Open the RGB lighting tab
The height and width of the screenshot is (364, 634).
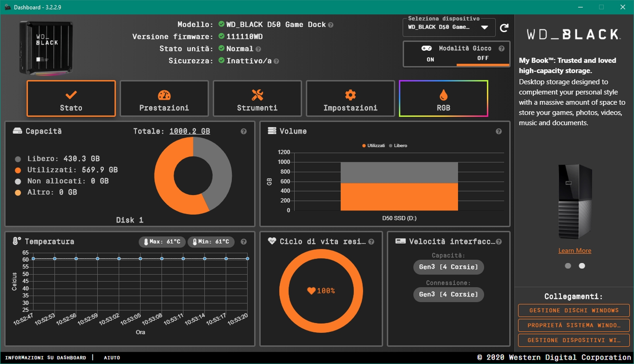click(x=443, y=99)
